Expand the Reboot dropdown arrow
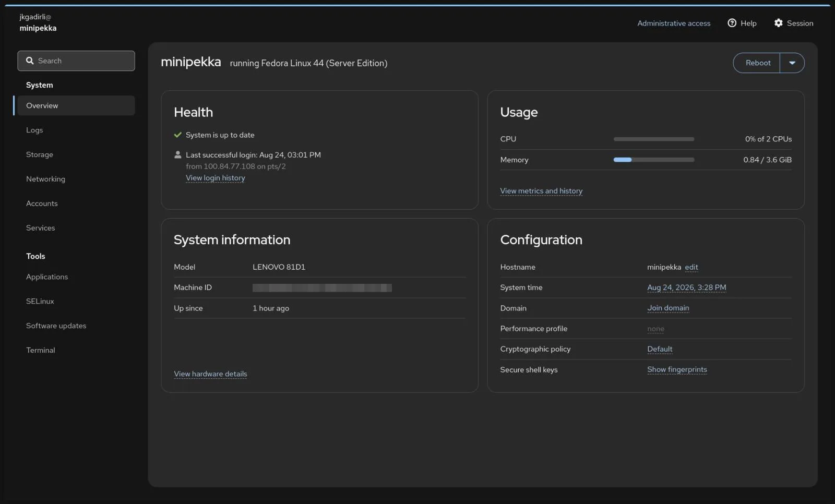 tap(792, 63)
